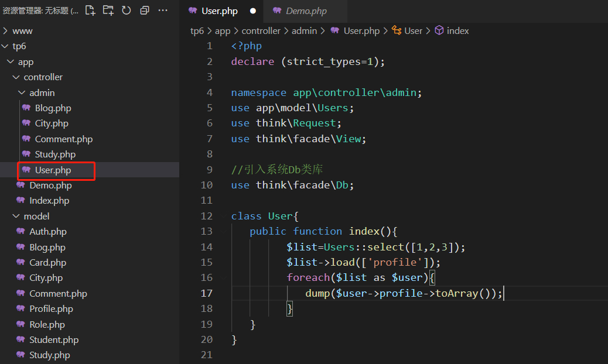Click the declare strict_types statement on line 2
This screenshot has width=608, height=364.
(308, 61)
